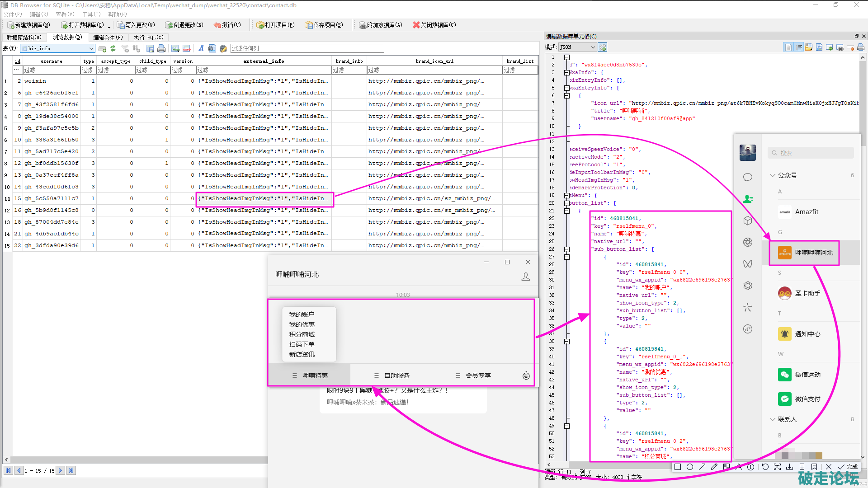
Task: Click the 过滤任何列 filter field
Action: pyautogui.click(x=307, y=48)
